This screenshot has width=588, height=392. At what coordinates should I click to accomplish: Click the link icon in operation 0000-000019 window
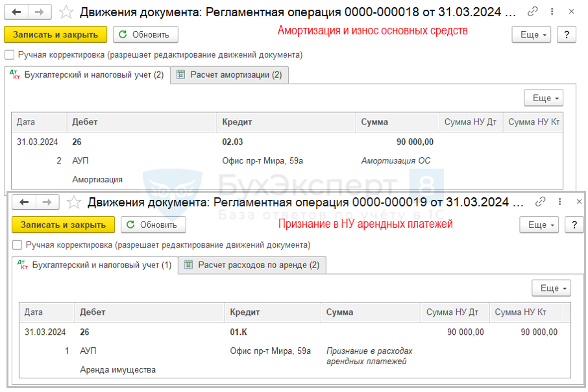click(x=540, y=202)
